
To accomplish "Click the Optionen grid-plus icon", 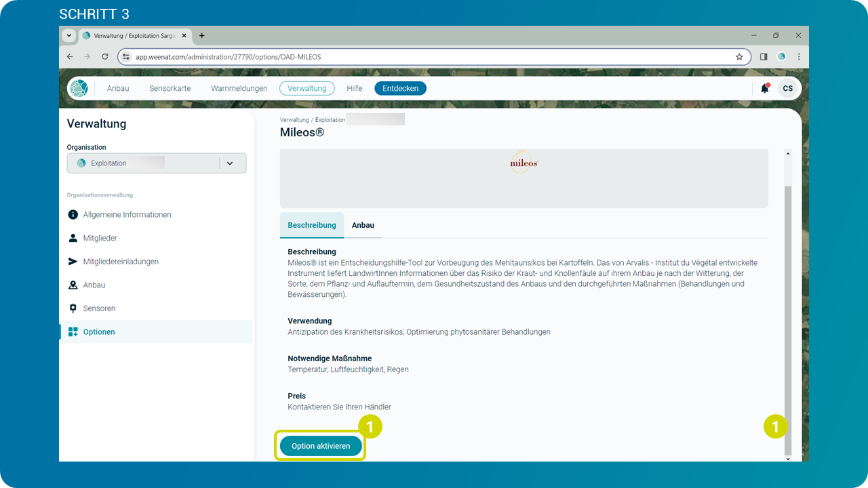I will 73,332.
